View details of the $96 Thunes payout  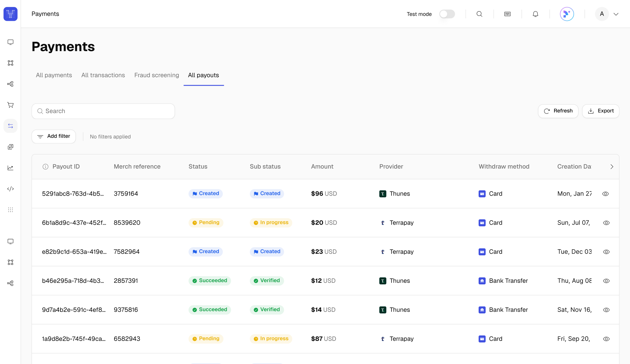click(x=605, y=194)
